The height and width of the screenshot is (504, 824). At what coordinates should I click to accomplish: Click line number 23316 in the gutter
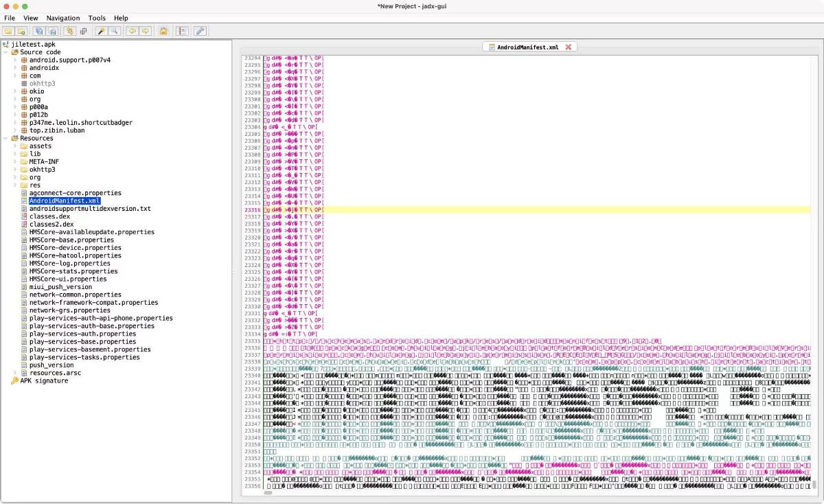tap(252, 209)
